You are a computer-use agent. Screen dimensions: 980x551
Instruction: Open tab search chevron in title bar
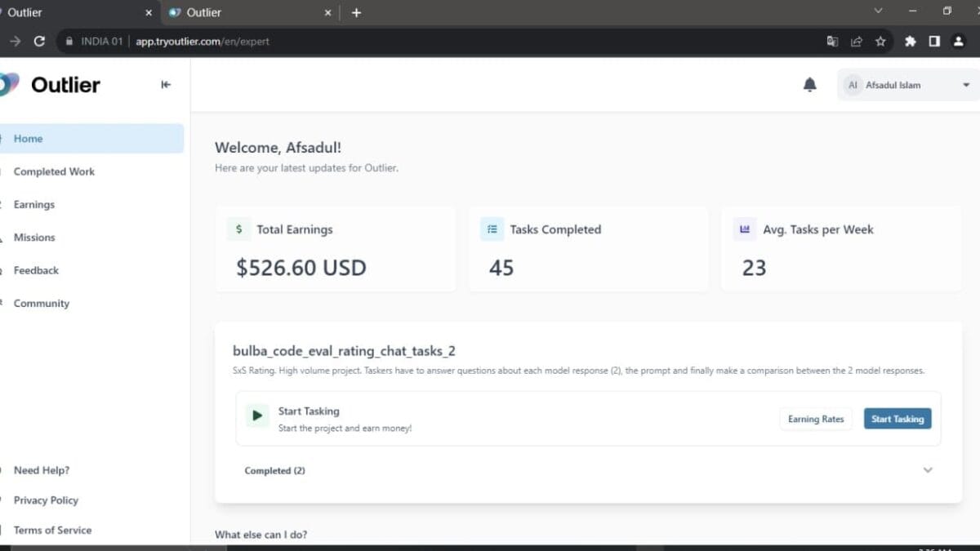click(x=879, y=11)
